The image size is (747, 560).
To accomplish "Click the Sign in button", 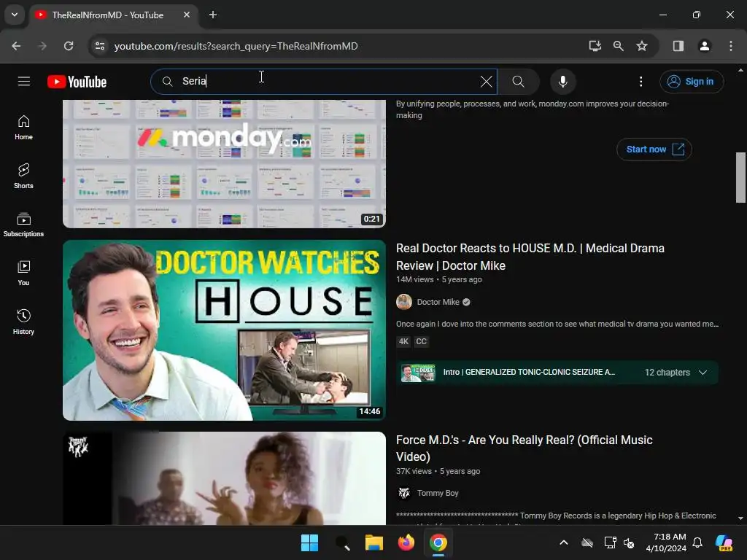I will [692, 82].
